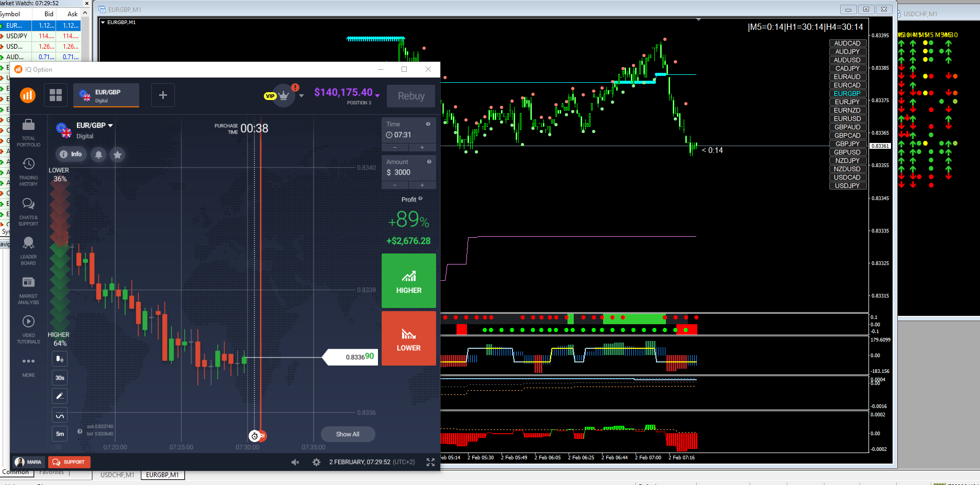Select the GBPJPY symbol button in MetaTrader

[848, 144]
